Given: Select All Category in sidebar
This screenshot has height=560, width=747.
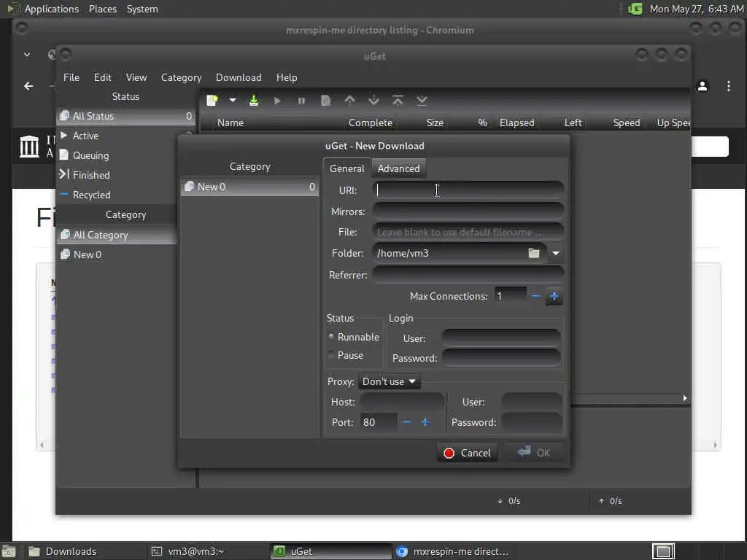Looking at the screenshot, I should coord(117,235).
